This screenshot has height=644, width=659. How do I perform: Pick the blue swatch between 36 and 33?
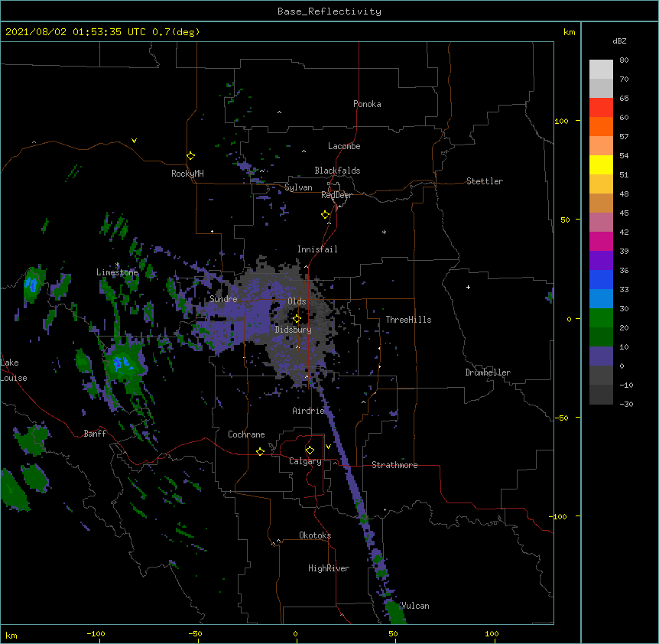click(x=601, y=279)
